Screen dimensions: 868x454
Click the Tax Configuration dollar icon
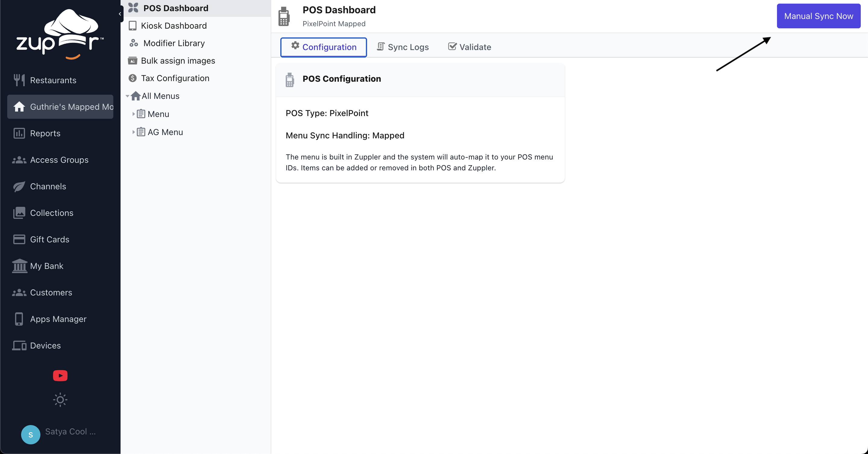(132, 78)
